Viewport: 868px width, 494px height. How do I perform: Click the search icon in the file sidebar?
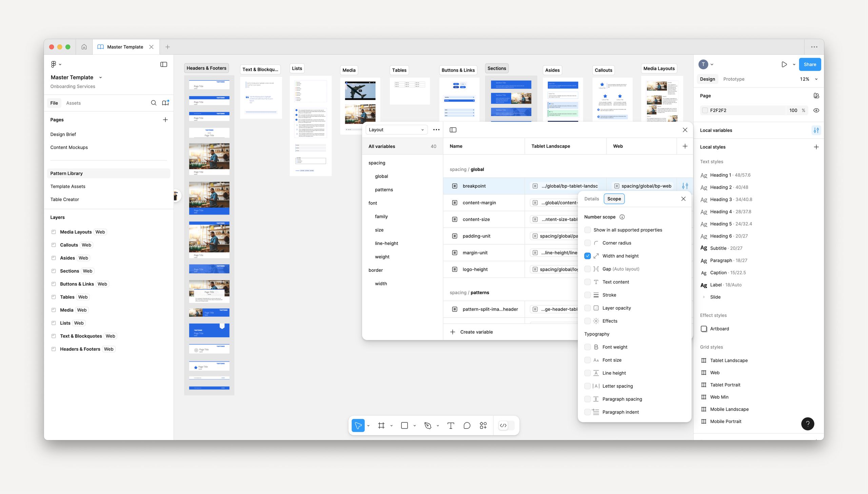pos(154,103)
